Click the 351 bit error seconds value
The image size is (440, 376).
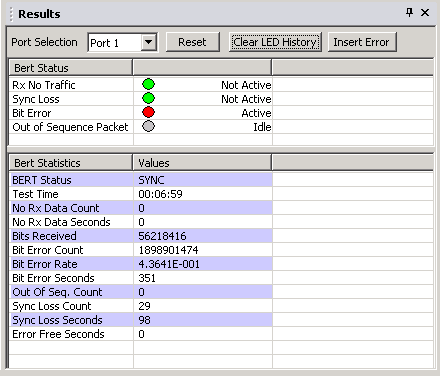[147, 278]
